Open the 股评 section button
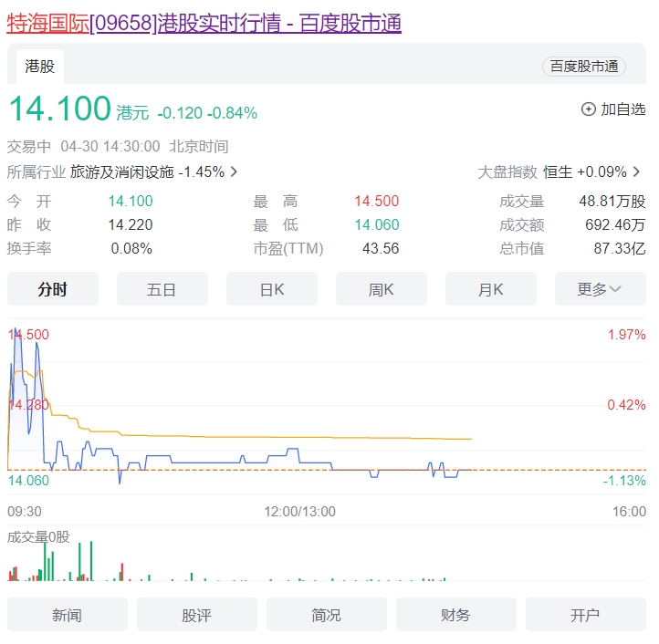The width and height of the screenshot is (659, 644). [x=196, y=615]
